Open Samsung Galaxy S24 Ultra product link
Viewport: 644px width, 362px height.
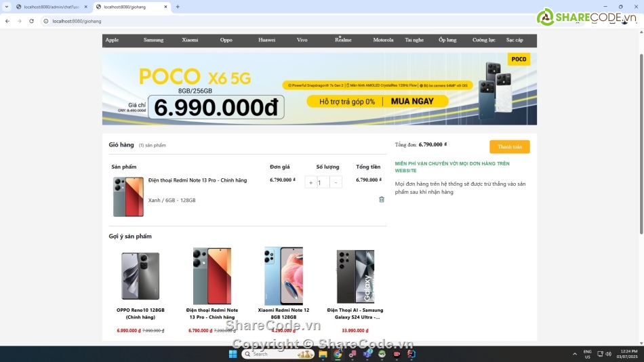pyautogui.click(x=355, y=313)
